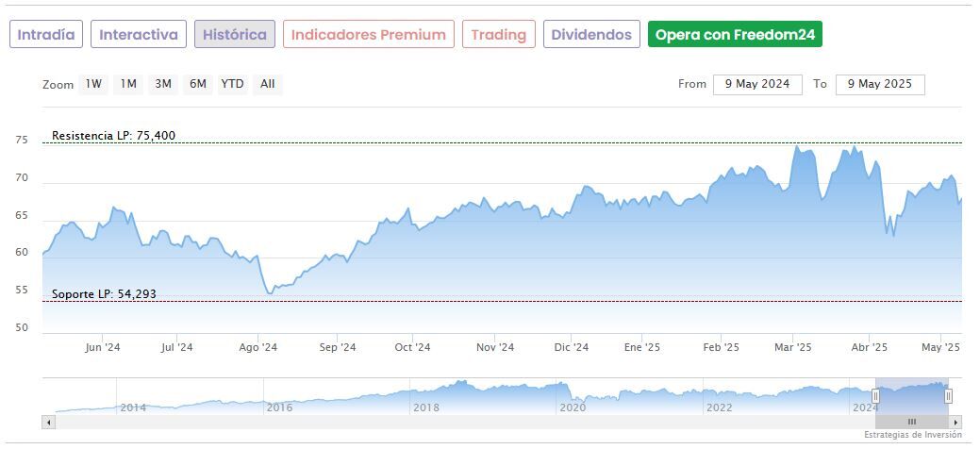This screenshot has width=980, height=449.
Task: Show the Dividendos tab
Action: (591, 35)
